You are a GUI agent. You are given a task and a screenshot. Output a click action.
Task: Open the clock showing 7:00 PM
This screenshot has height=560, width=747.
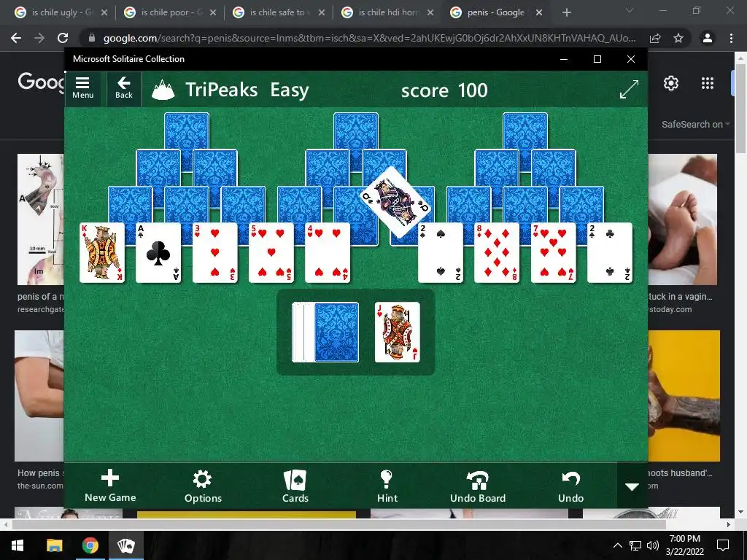684,545
